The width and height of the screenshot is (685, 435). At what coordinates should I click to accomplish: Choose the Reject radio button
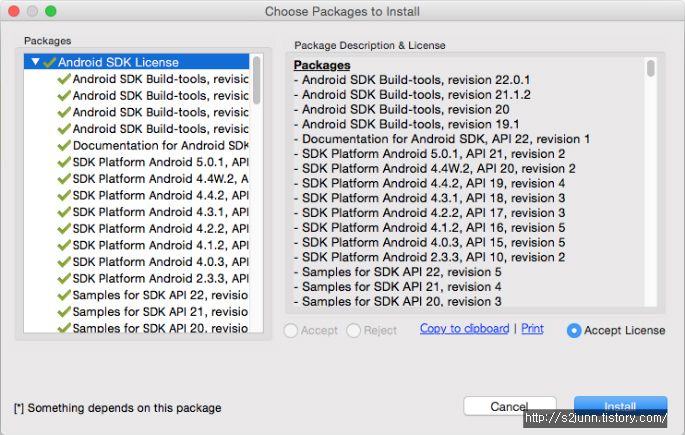(x=353, y=331)
